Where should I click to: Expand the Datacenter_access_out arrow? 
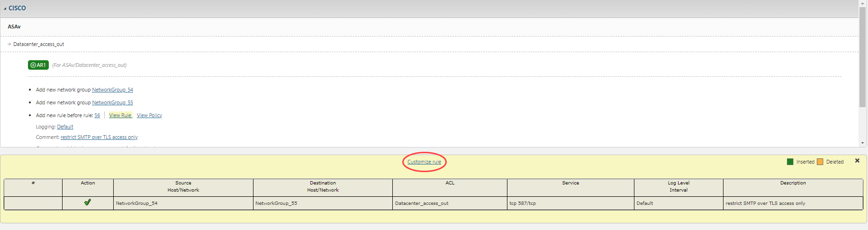9,44
